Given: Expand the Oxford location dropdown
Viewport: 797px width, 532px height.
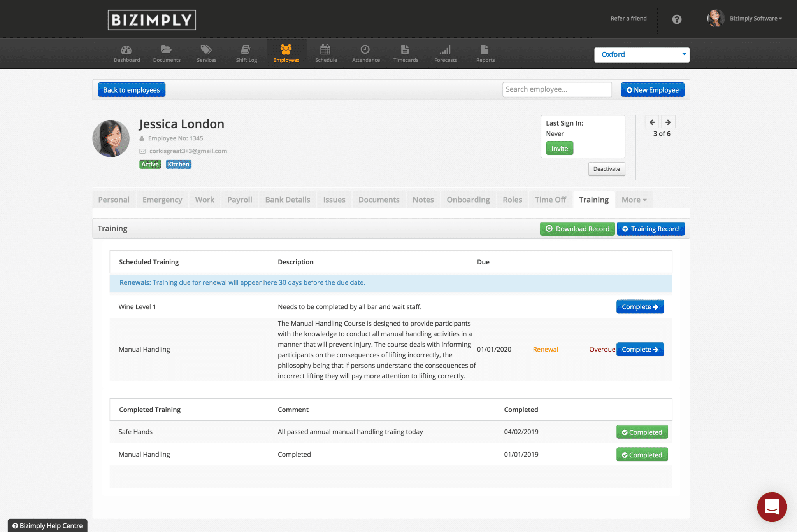Looking at the screenshot, I should tap(641, 55).
